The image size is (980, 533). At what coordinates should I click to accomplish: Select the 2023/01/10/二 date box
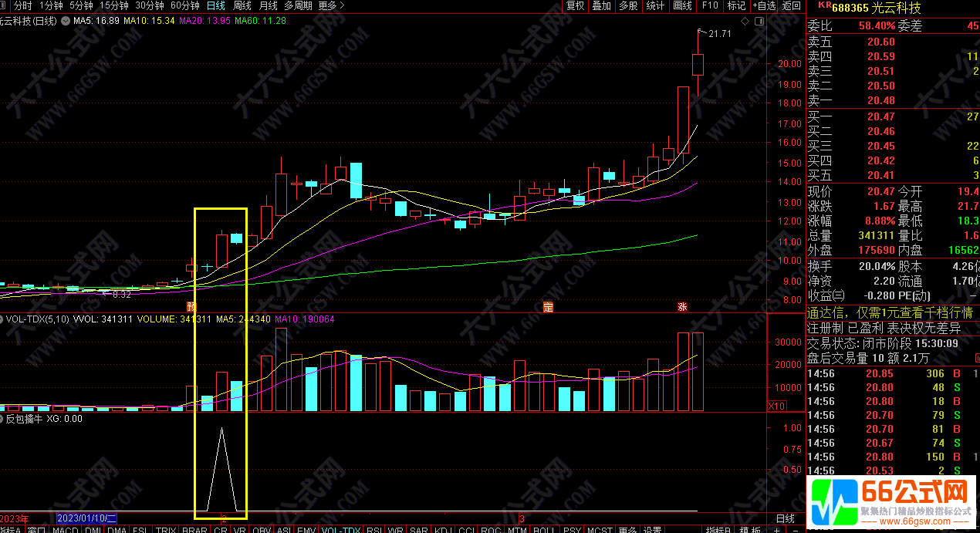click(x=87, y=518)
